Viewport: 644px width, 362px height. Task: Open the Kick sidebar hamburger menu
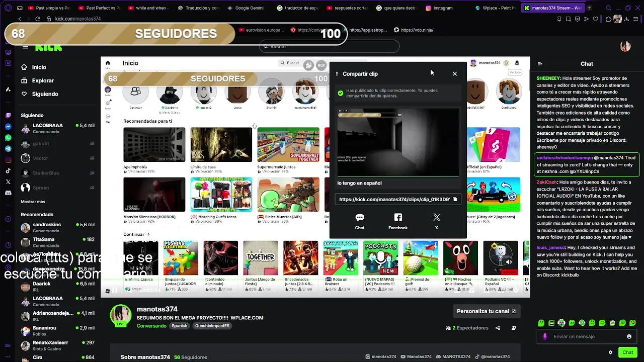point(25,47)
